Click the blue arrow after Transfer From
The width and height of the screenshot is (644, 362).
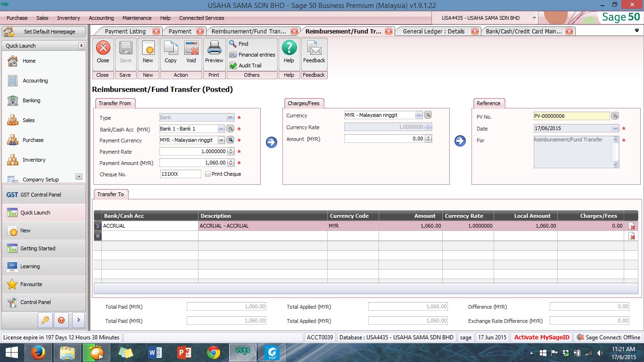[272, 142]
